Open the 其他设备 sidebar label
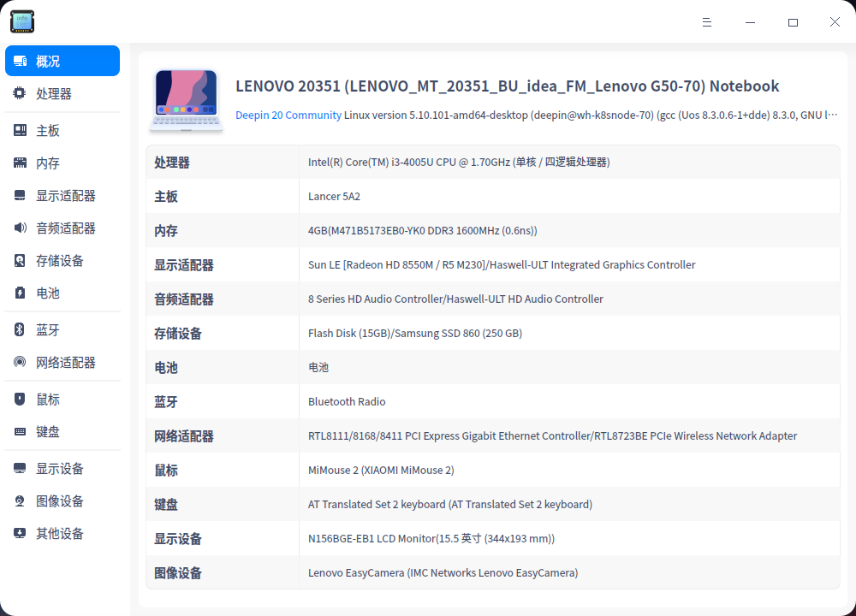Screen dimensions: 856x616 click(x=60, y=534)
